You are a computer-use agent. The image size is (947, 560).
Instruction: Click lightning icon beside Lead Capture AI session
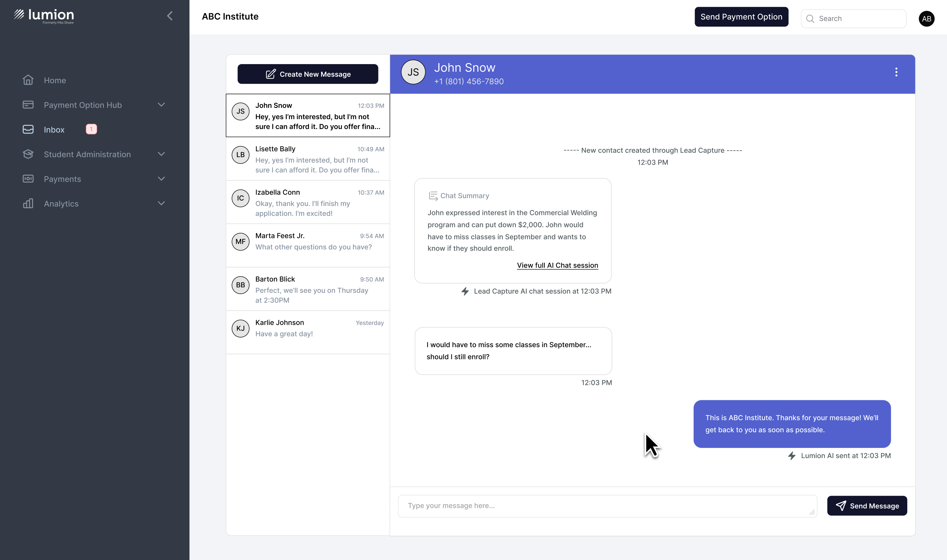pos(465,291)
